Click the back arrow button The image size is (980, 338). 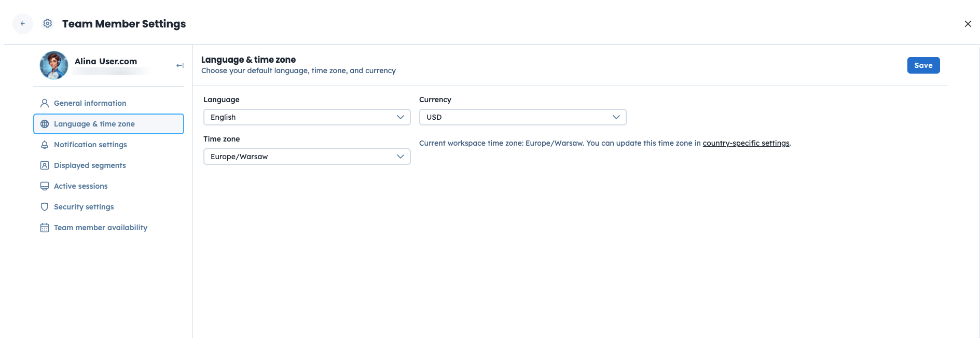(23, 24)
